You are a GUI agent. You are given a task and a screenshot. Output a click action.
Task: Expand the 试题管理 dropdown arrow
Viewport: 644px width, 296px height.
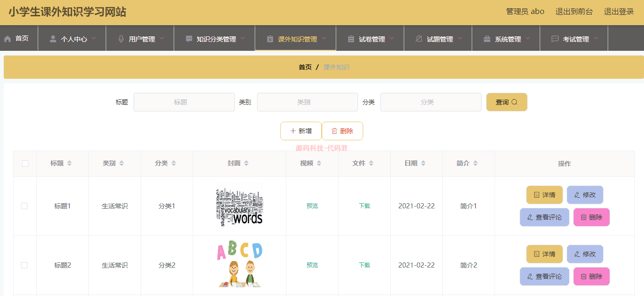tap(460, 38)
